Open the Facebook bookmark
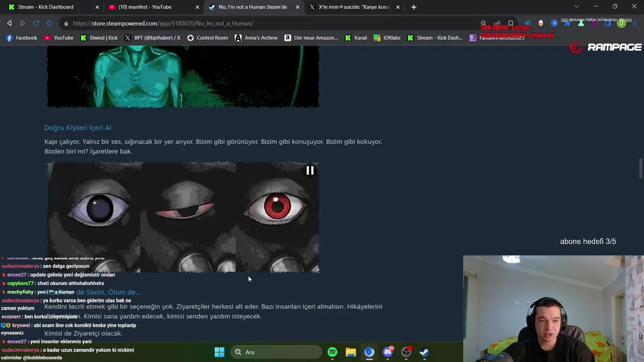 [x=22, y=38]
